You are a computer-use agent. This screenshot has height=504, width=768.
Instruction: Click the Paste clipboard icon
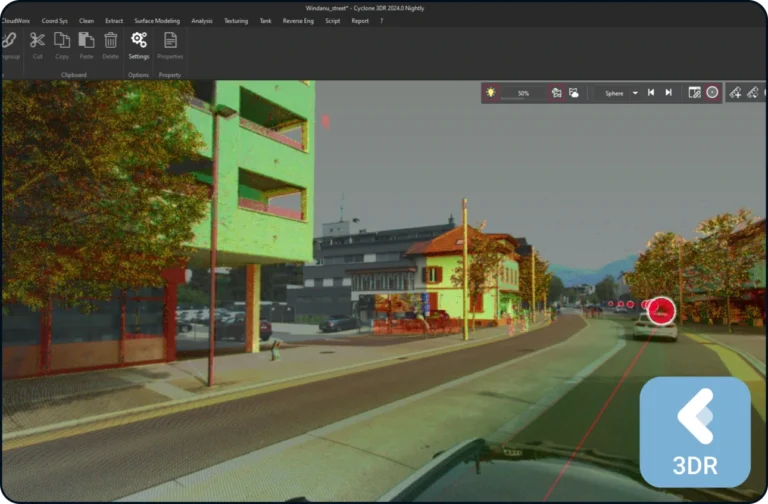pyautogui.click(x=86, y=41)
